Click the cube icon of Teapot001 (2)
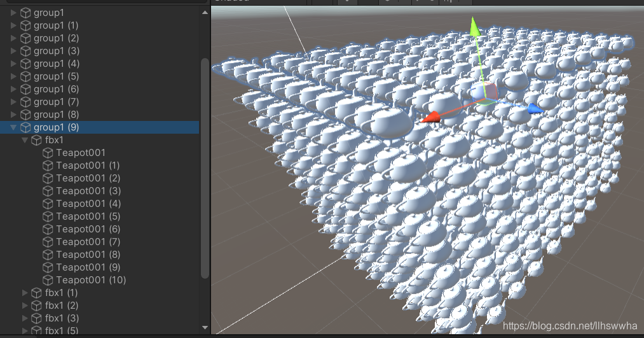The height and width of the screenshot is (338, 644). (48, 178)
